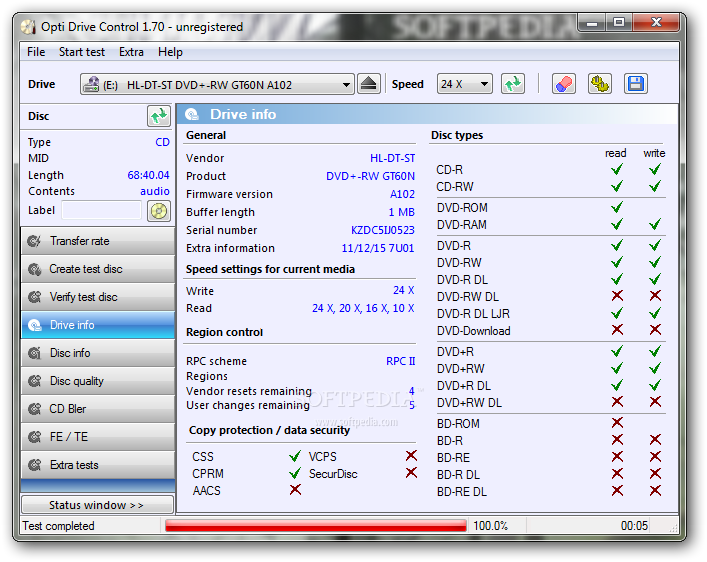This screenshot has height=562, width=707.
Task: Click the save floppy disk icon
Action: pos(636,84)
